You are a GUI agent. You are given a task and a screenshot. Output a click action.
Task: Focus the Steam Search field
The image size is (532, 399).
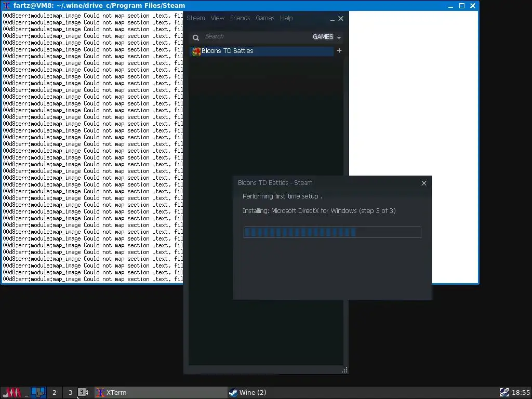(x=256, y=36)
